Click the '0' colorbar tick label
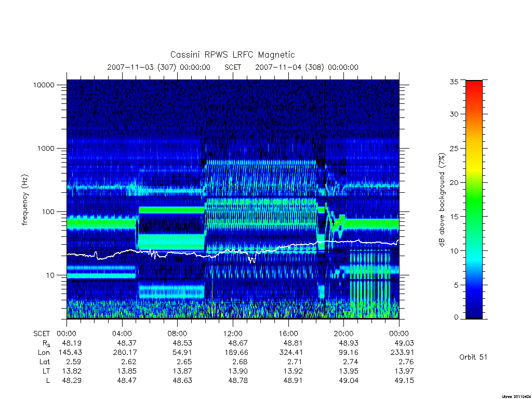This screenshot has height=399, width=532. click(456, 317)
